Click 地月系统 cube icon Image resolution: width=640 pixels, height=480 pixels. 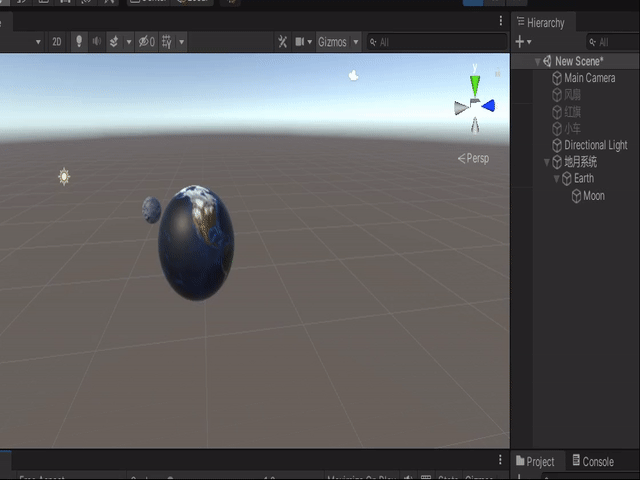[557, 162]
